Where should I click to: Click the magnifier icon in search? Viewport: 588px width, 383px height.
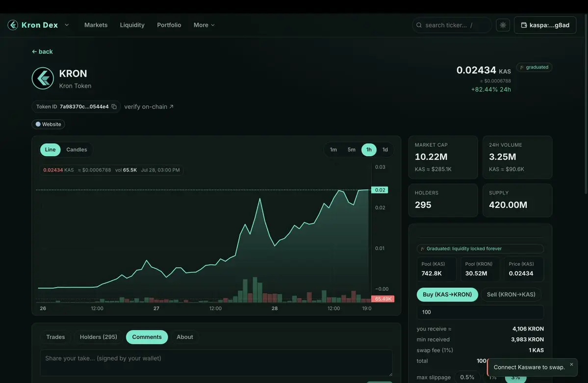click(x=419, y=25)
